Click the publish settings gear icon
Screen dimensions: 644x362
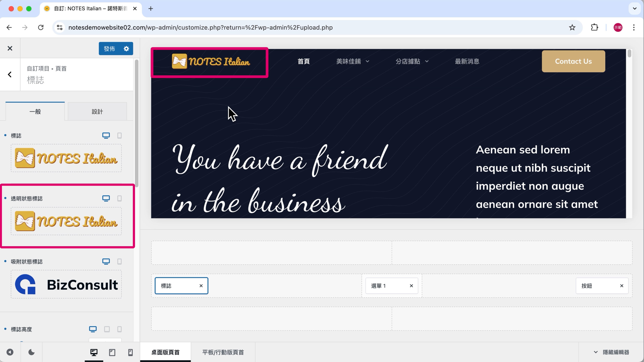[x=126, y=48]
